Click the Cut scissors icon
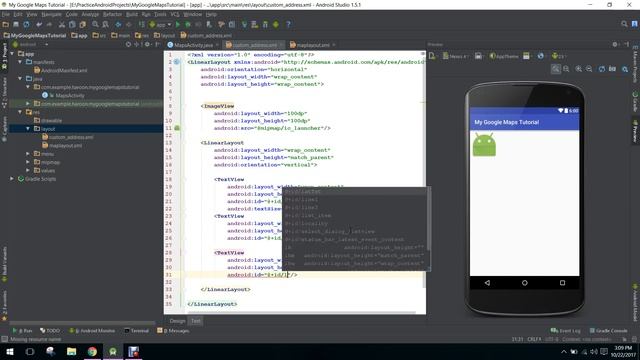The image size is (640, 360). coord(62,24)
